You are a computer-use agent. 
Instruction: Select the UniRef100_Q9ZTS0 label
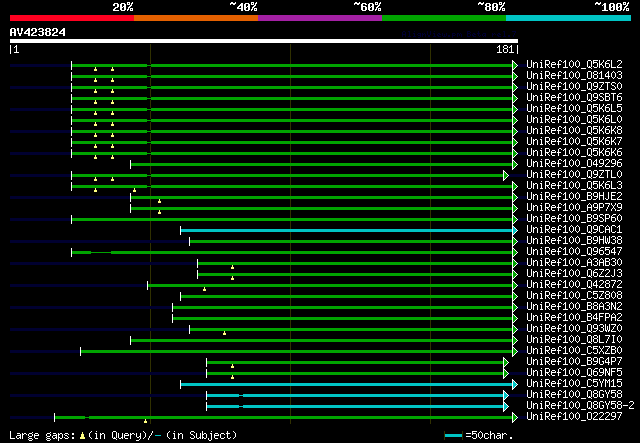(x=574, y=87)
